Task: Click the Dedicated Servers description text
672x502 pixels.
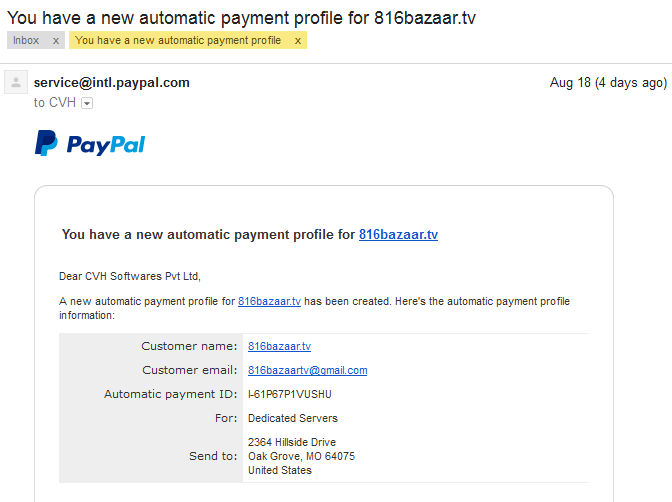Action: point(293,418)
